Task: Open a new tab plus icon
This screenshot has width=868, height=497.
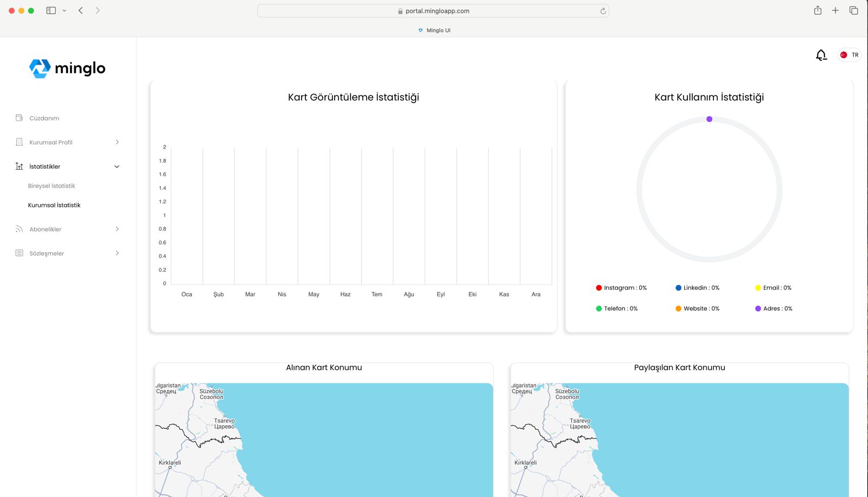Action: point(835,10)
